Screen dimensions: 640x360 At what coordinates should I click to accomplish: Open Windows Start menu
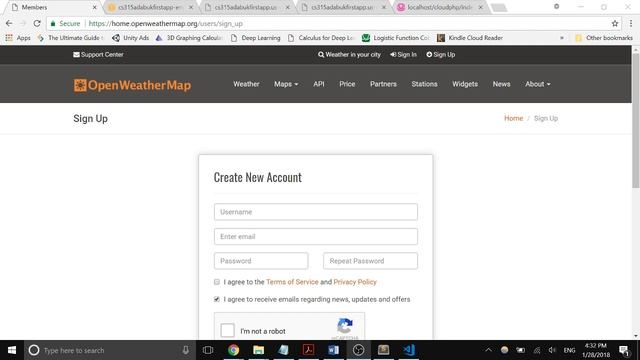(12, 350)
